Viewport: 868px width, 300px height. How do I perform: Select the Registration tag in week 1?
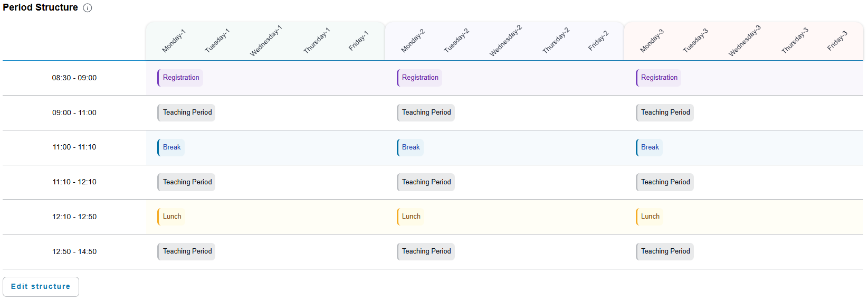pos(180,78)
